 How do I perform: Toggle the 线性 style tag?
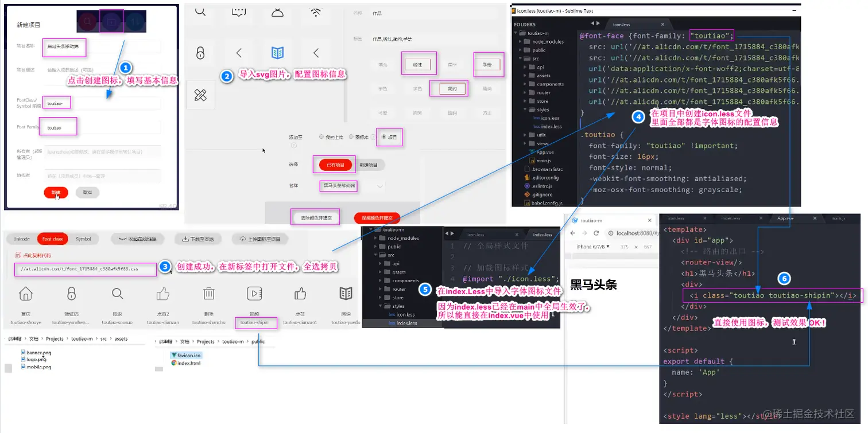point(418,65)
